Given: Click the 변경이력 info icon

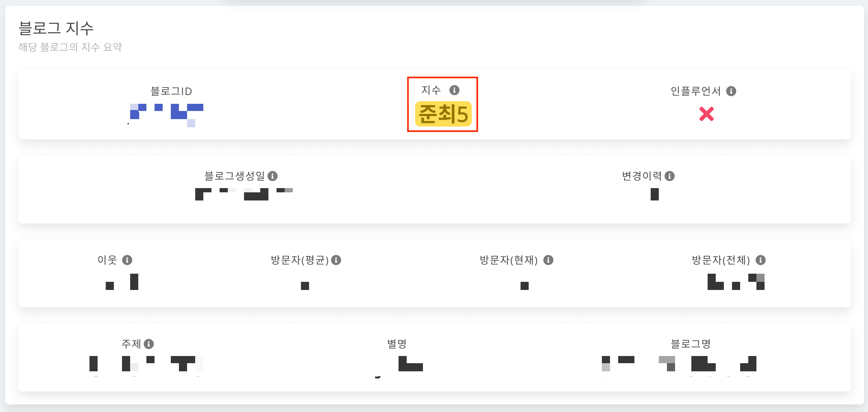Looking at the screenshot, I should (670, 176).
